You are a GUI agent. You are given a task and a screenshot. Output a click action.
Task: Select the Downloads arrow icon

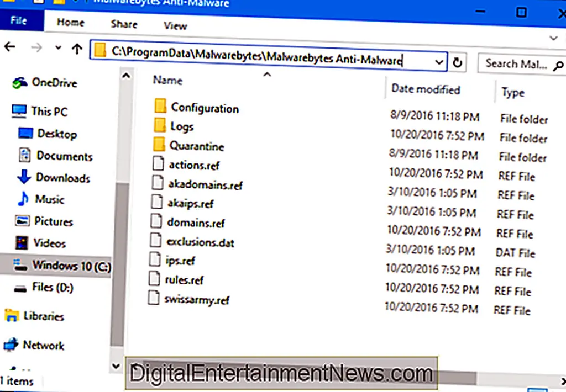24,177
